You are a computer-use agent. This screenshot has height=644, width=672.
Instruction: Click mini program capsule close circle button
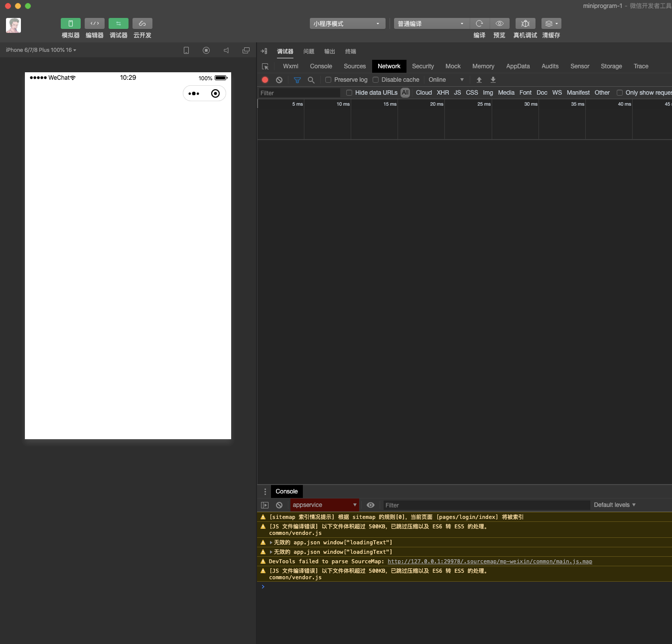point(215,93)
